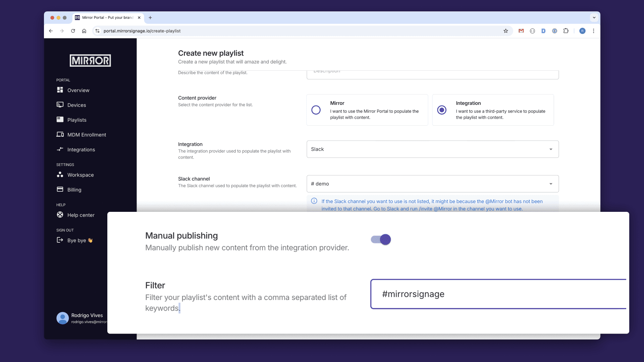Click the Devices cast-screen icon
This screenshot has height=362, width=644.
coord(60,105)
